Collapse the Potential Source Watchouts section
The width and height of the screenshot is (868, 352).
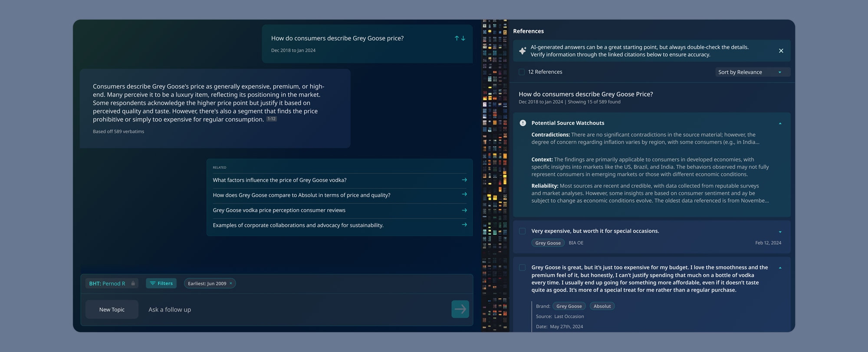[x=780, y=123]
